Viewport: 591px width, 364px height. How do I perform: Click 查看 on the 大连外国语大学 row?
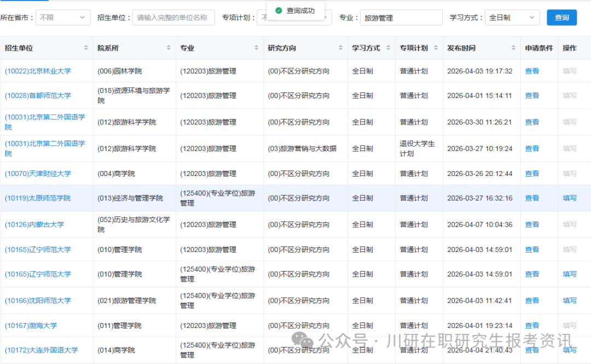532,350
